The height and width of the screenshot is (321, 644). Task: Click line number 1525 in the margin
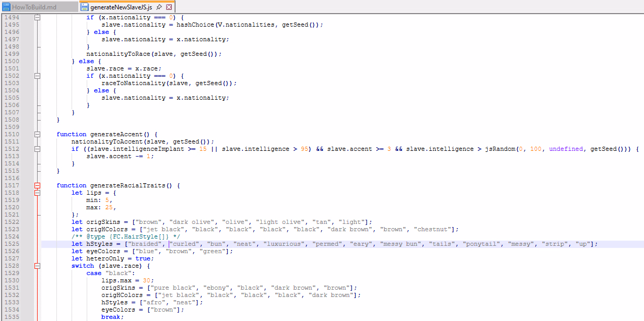click(11, 244)
